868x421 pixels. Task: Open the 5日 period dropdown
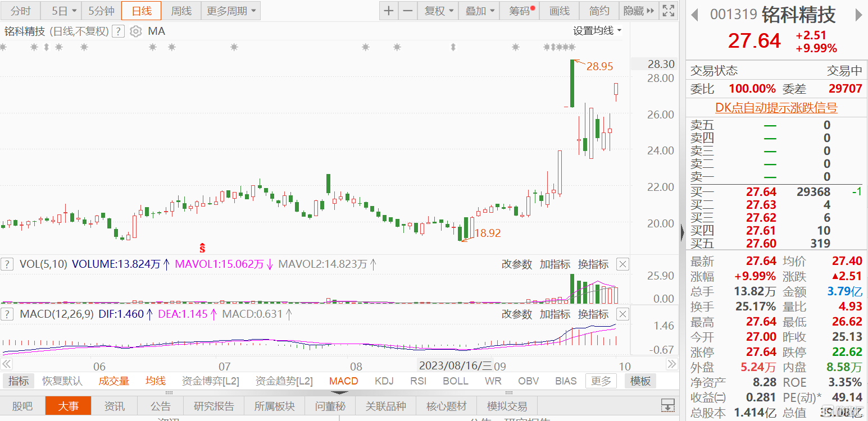click(x=62, y=11)
